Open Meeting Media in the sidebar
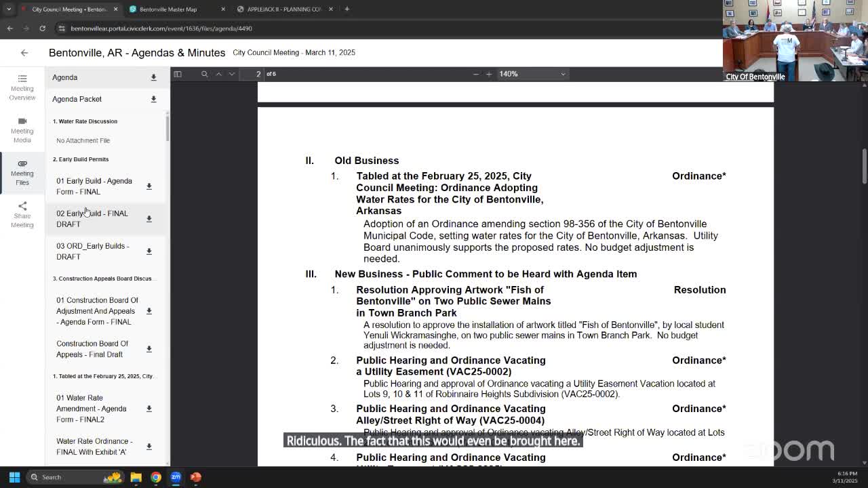The width and height of the screenshot is (868, 488). (x=22, y=130)
